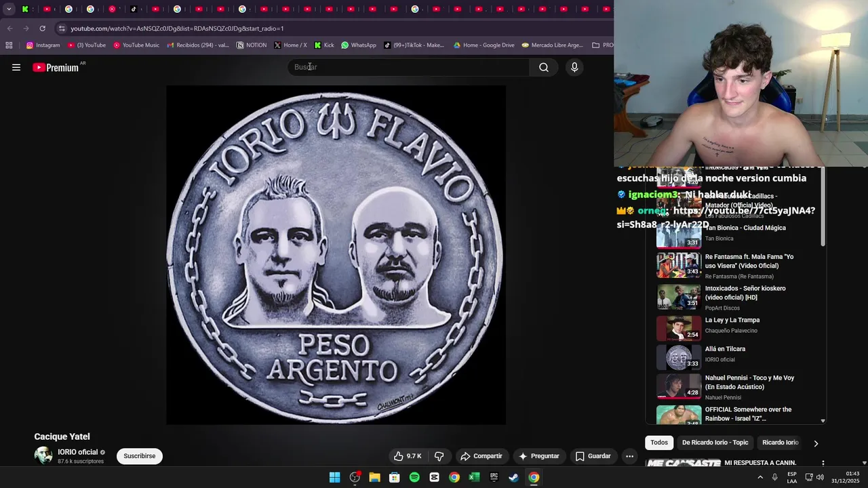
Task: Open Chrome tab search dropdown
Action: point(9,9)
